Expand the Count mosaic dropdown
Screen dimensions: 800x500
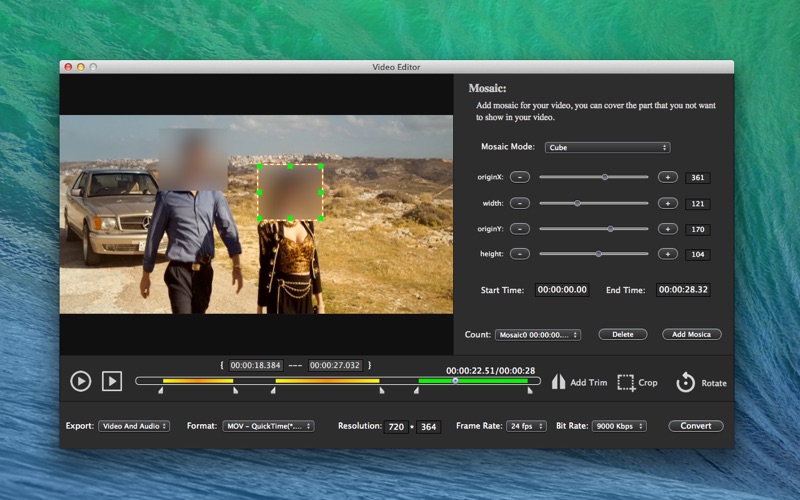pos(537,335)
